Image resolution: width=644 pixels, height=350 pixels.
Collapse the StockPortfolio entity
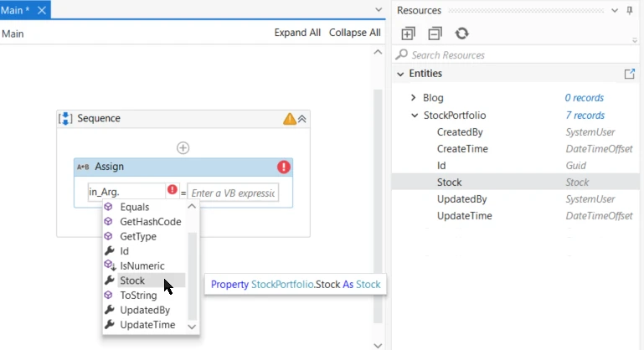pos(415,116)
